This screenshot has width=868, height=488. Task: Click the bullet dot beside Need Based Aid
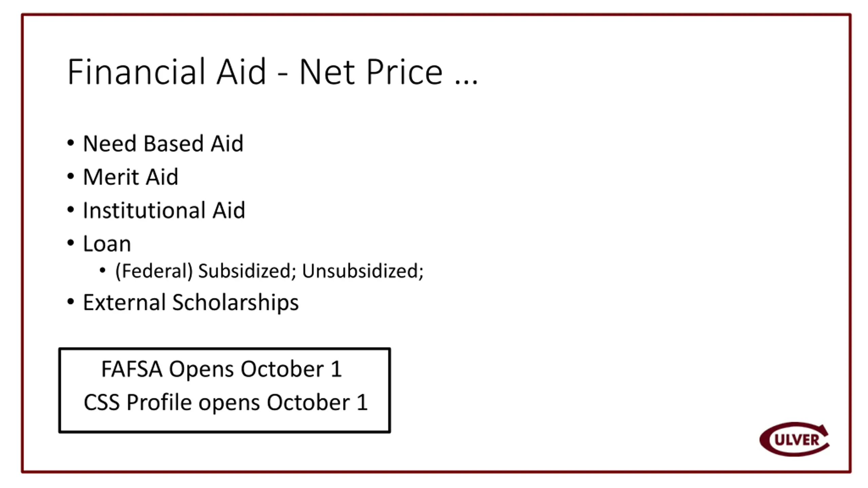[71, 143]
